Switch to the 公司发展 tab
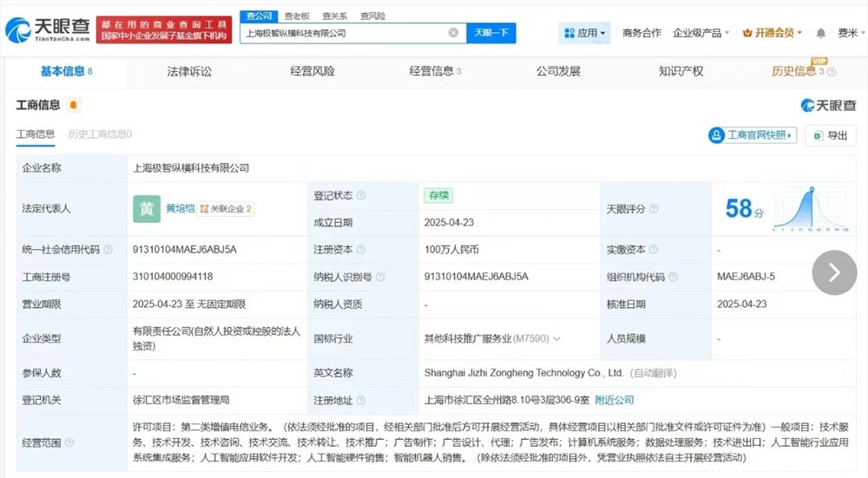 coord(558,71)
